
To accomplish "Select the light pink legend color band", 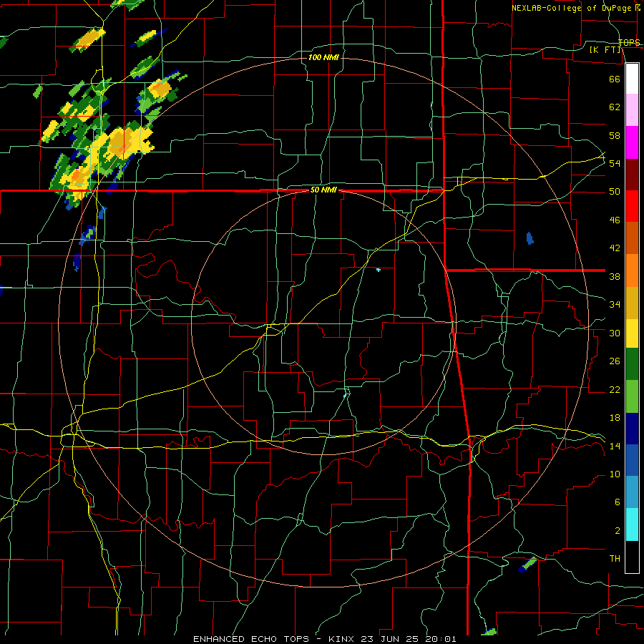I will coord(632,110).
